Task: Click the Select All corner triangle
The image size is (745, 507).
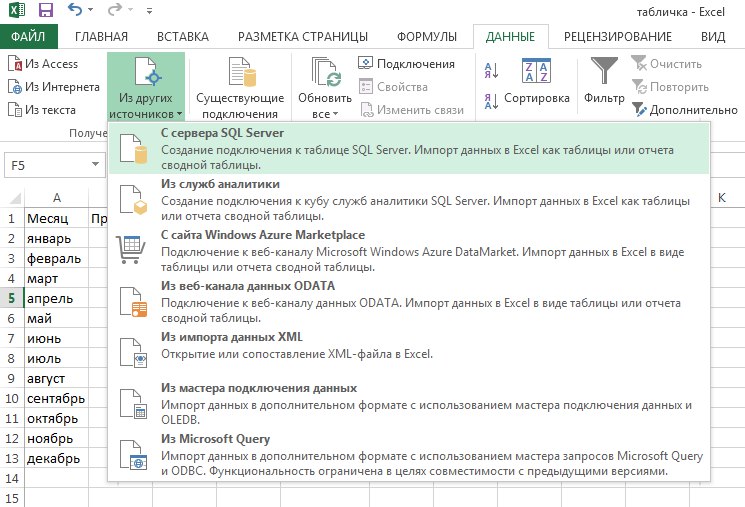Action: (x=13, y=198)
